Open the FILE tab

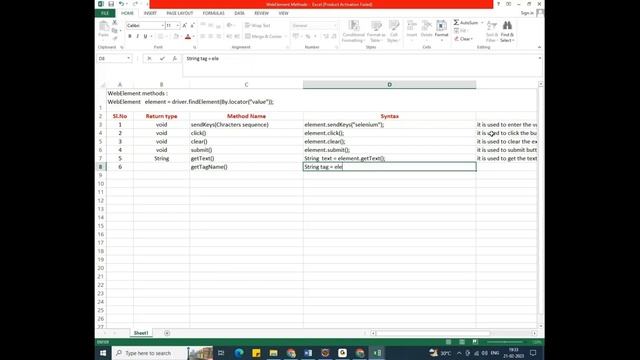pyautogui.click(x=105, y=13)
